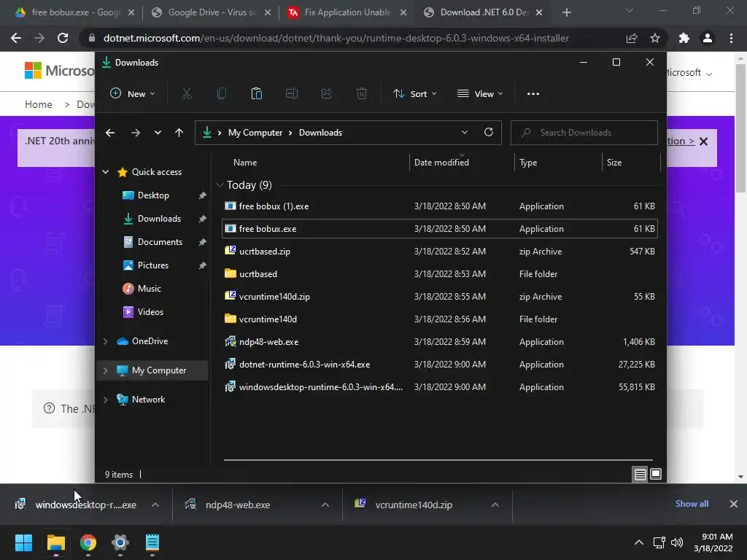Collapse the Today (9) group
Image resolution: width=747 pixels, height=560 pixels.
(220, 184)
